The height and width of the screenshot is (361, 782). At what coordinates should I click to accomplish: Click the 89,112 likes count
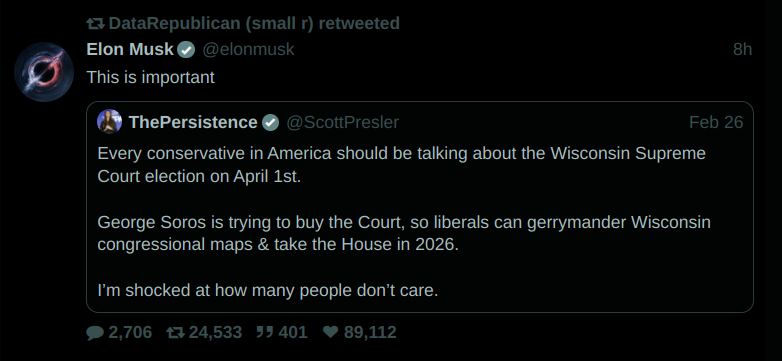[x=370, y=332]
